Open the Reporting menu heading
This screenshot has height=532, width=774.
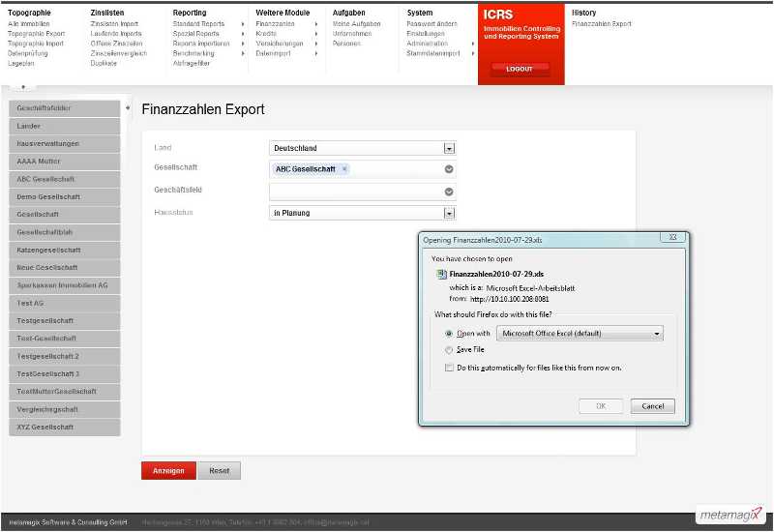click(x=190, y=13)
